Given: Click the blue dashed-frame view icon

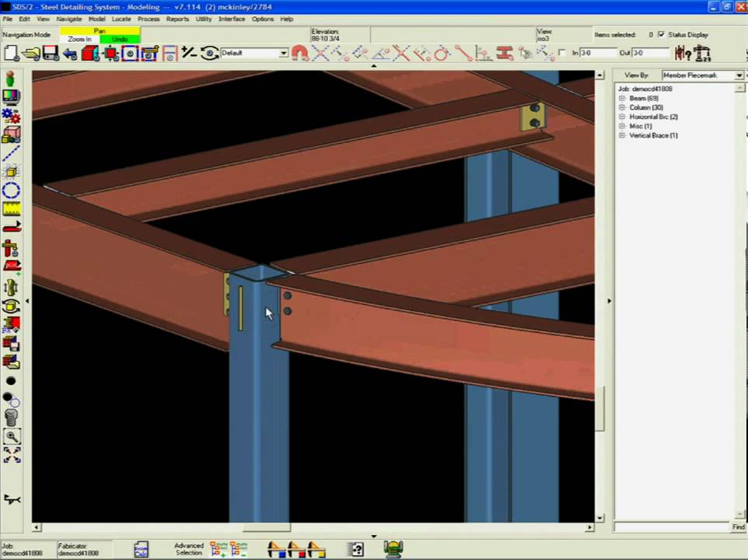Looking at the screenshot, I should tap(130, 53).
